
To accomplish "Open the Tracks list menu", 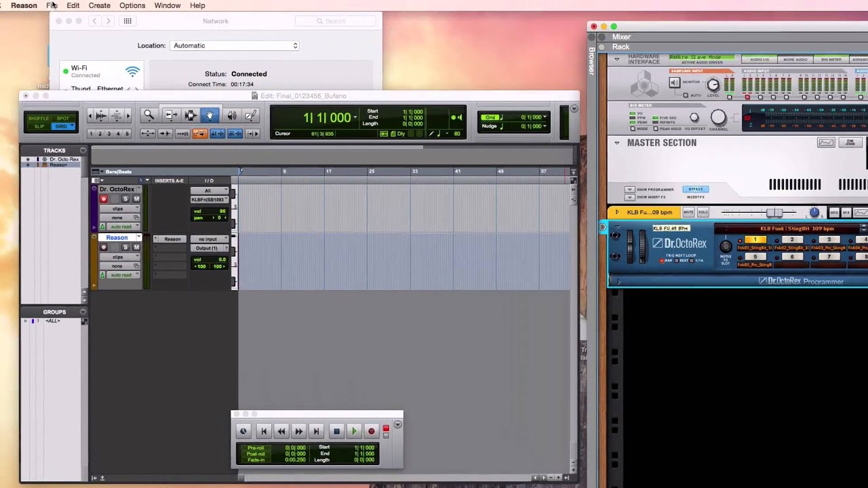I will pos(83,150).
